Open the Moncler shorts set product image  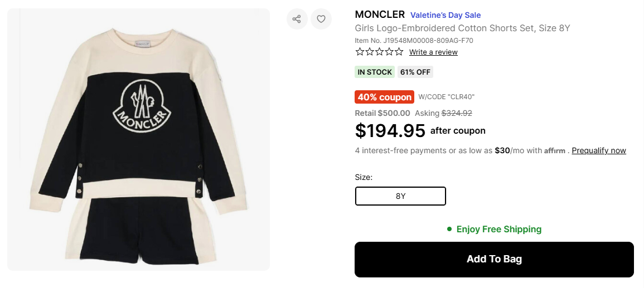138,139
